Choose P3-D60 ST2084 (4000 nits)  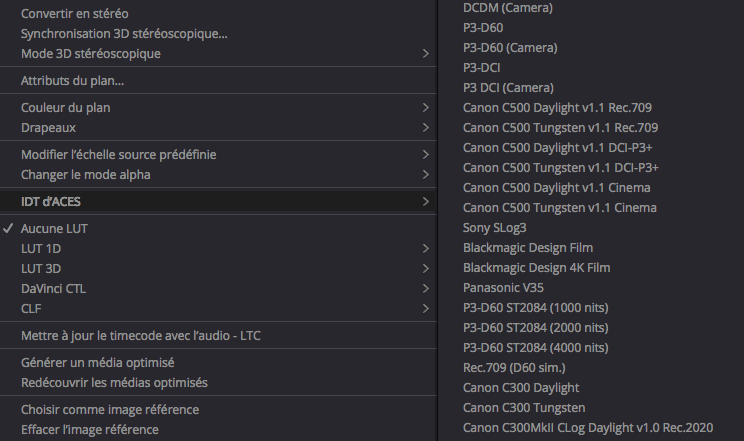point(535,347)
